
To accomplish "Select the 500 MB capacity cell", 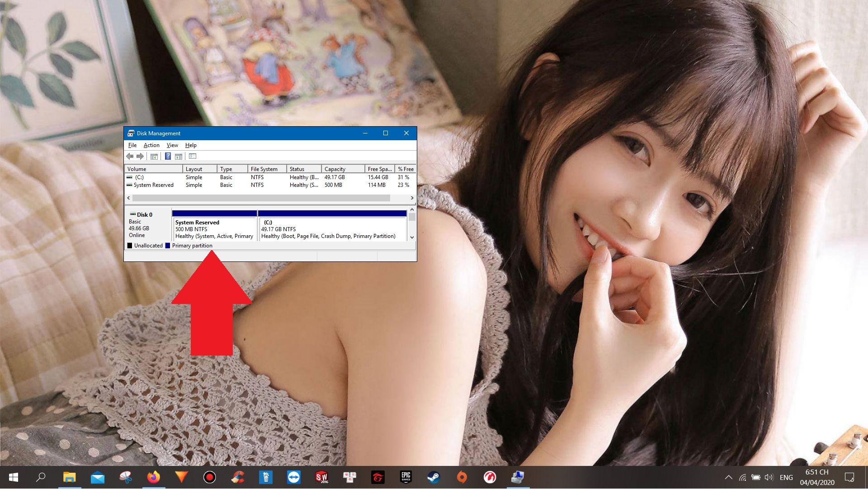I will (333, 185).
